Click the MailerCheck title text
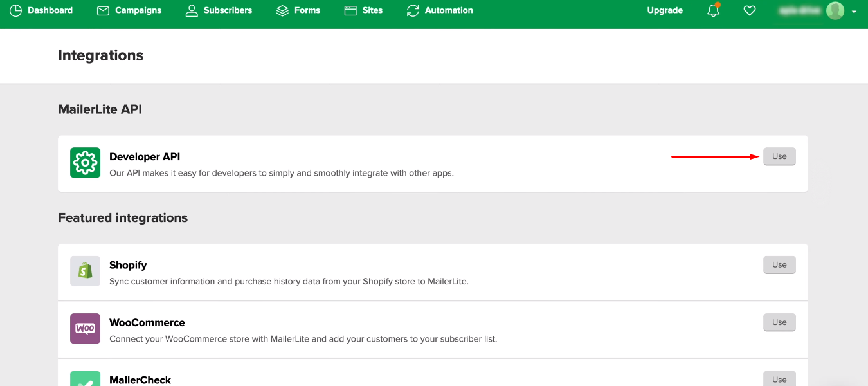 coord(140,380)
